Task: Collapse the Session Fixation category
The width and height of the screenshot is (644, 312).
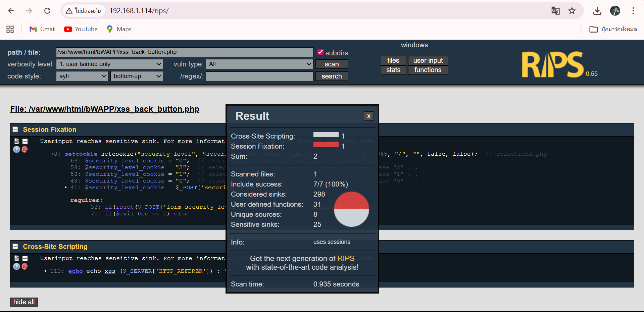Action: (x=15, y=129)
